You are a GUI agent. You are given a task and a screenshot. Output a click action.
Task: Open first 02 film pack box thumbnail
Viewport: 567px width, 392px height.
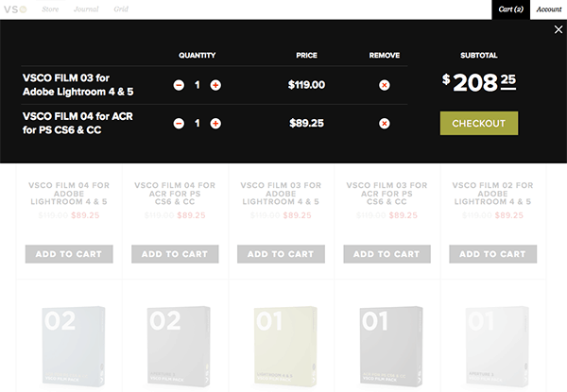coord(74,346)
